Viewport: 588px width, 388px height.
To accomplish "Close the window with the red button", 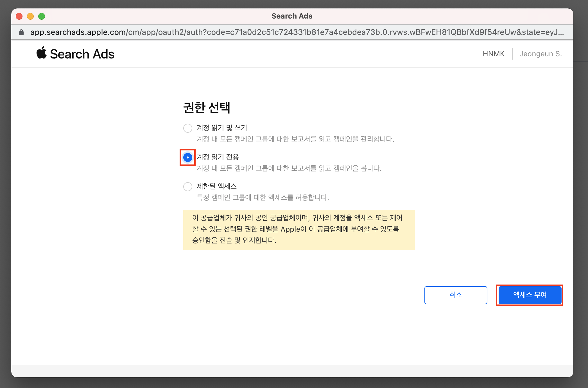I will (x=19, y=16).
